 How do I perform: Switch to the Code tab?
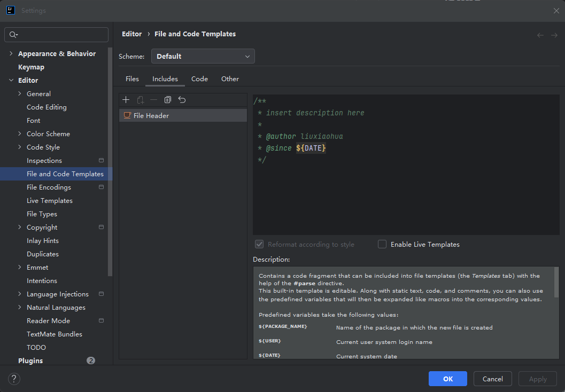coord(199,79)
